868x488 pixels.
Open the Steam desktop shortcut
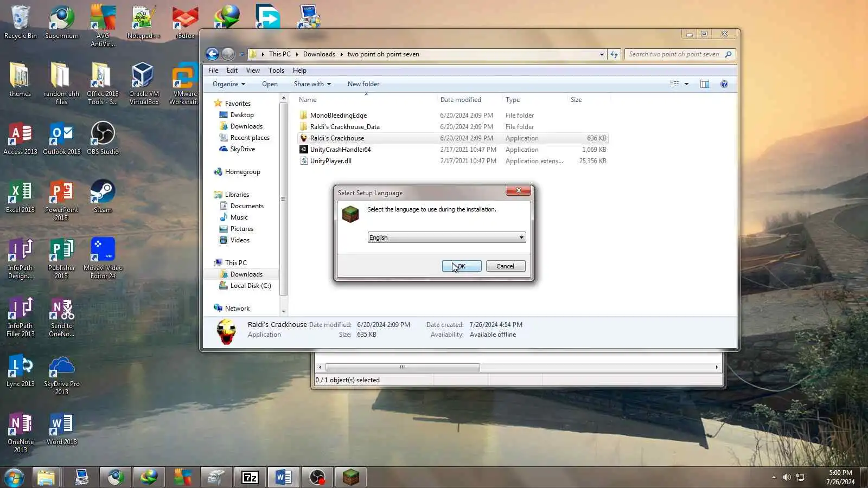(x=103, y=196)
